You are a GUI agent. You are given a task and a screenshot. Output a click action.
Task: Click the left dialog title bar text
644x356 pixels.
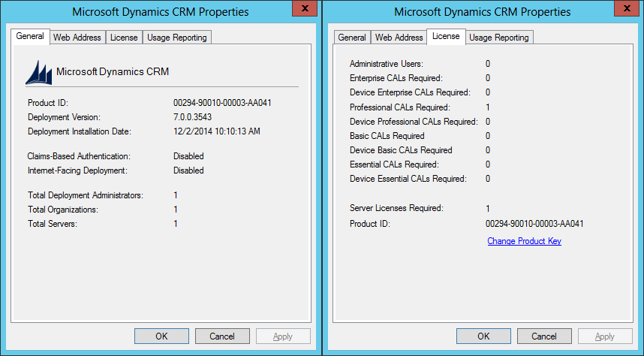click(160, 12)
